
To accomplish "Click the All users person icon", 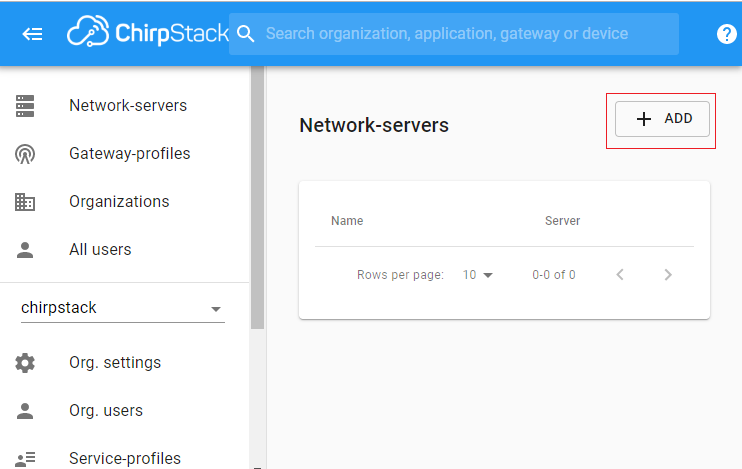I will click(25, 250).
